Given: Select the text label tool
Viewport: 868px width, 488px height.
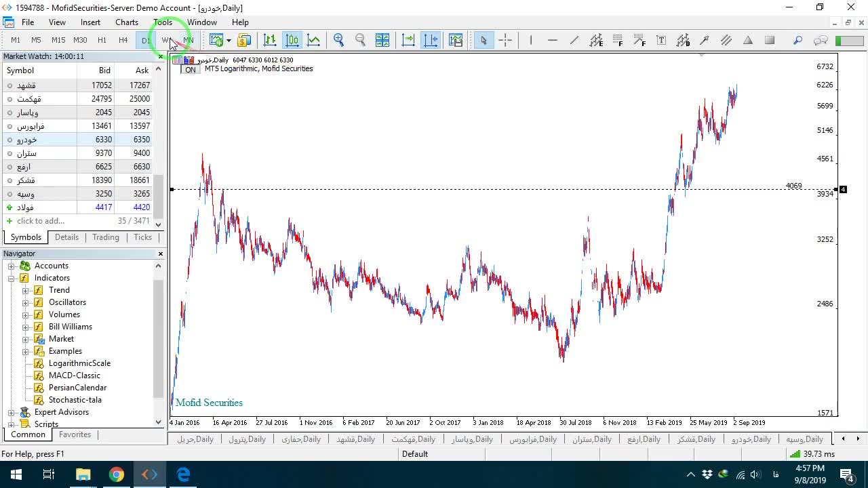Looking at the screenshot, I should click(661, 40).
